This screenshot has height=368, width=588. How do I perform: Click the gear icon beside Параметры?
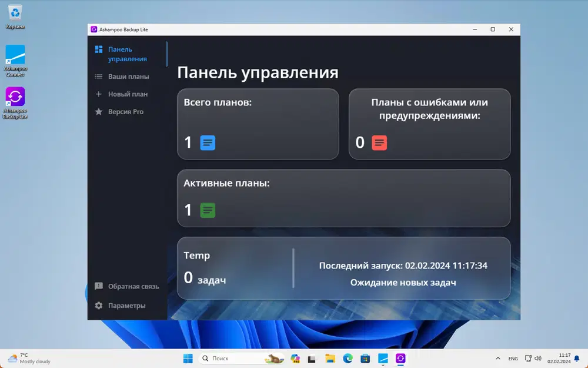pyautogui.click(x=99, y=306)
